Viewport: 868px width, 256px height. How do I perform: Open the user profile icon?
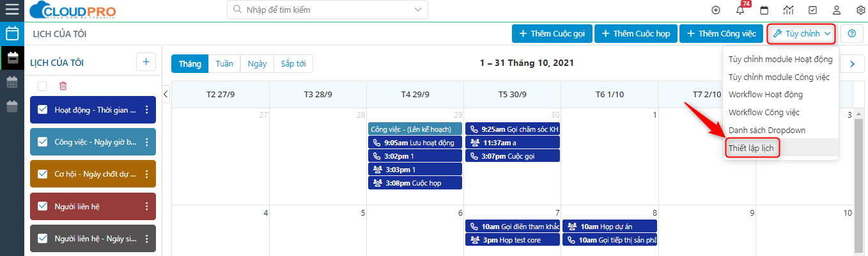pos(836,10)
